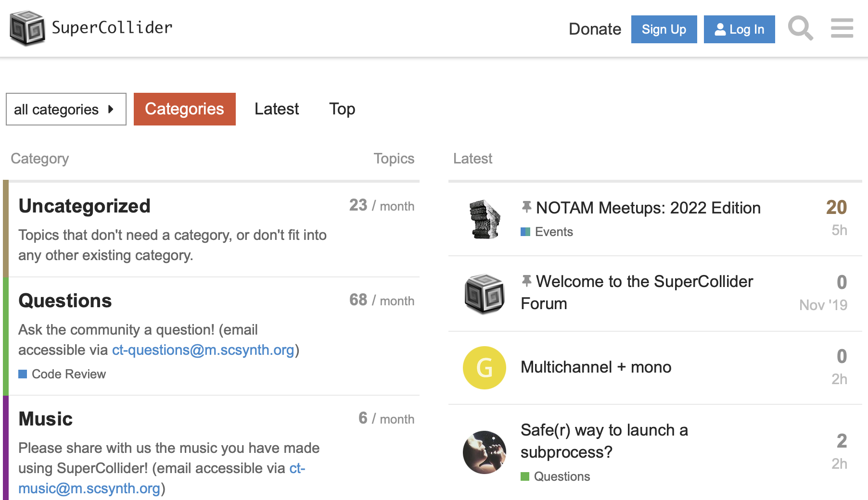The width and height of the screenshot is (868, 500).
Task: Click the Safe(r) way topic author avatar
Action: click(485, 452)
